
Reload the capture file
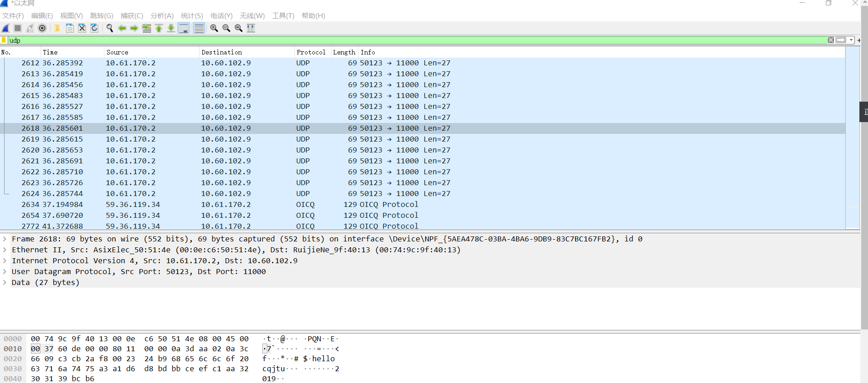pyautogui.click(x=94, y=28)
